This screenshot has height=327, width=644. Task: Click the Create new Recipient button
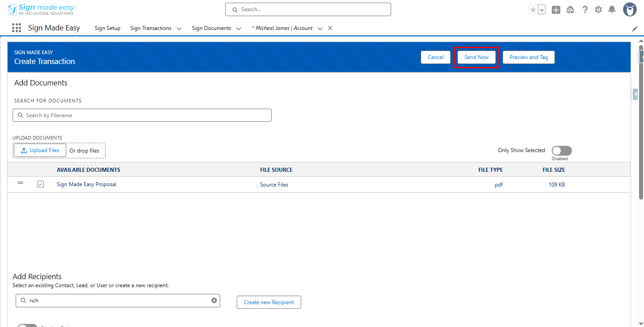tap(269, 302)
